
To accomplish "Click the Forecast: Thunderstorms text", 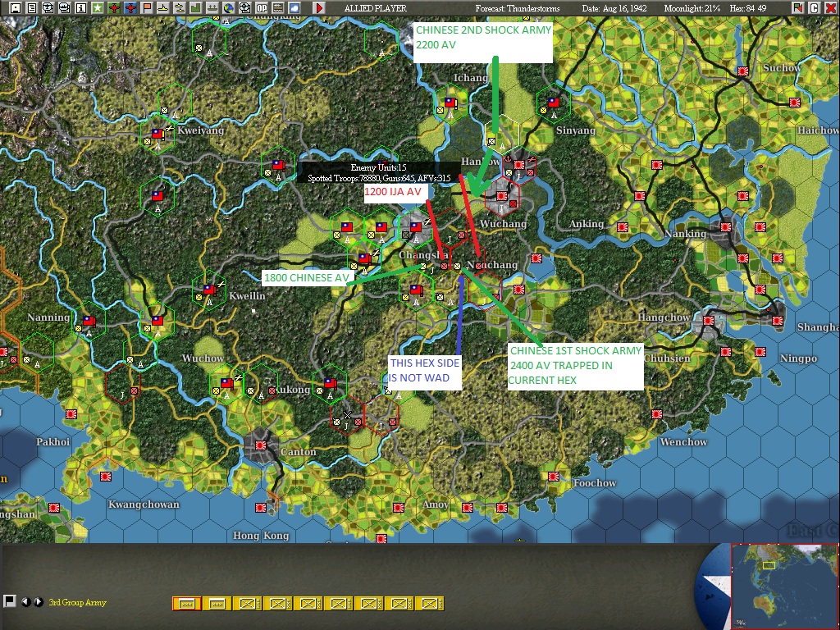I will click(518, 8).
